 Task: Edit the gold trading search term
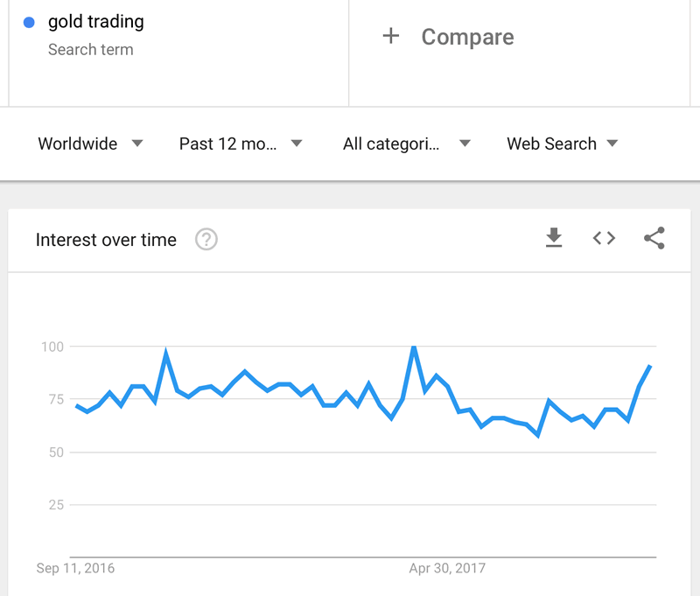[96, 23]
